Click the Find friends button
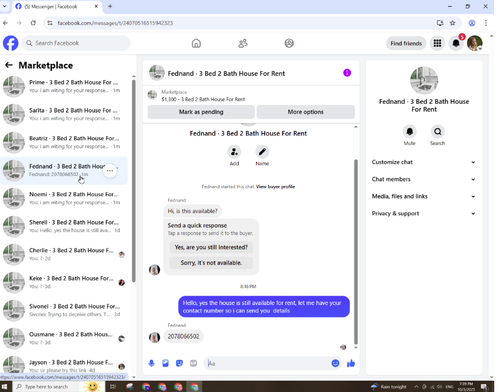The image size is (500, 392). pos(406,43)
